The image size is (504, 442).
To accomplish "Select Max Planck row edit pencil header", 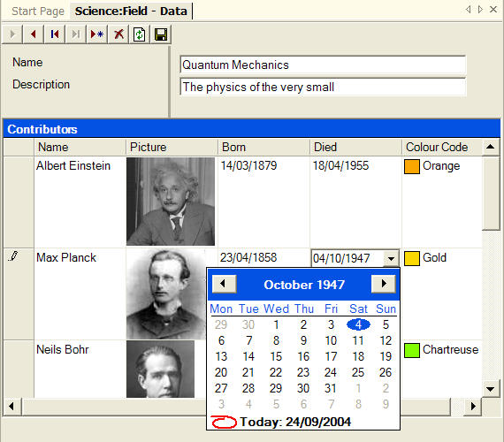I will point(19,293).
